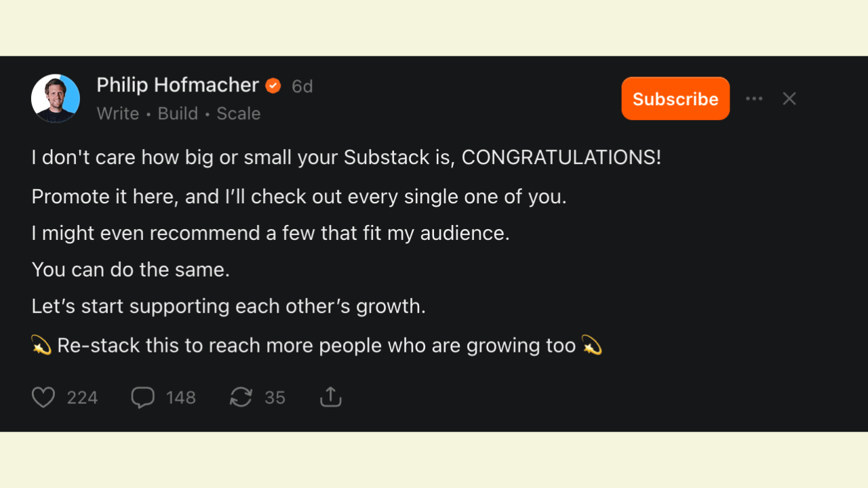Select the line ending with CONGRATULATIONS!

click(x=347, y=157)
